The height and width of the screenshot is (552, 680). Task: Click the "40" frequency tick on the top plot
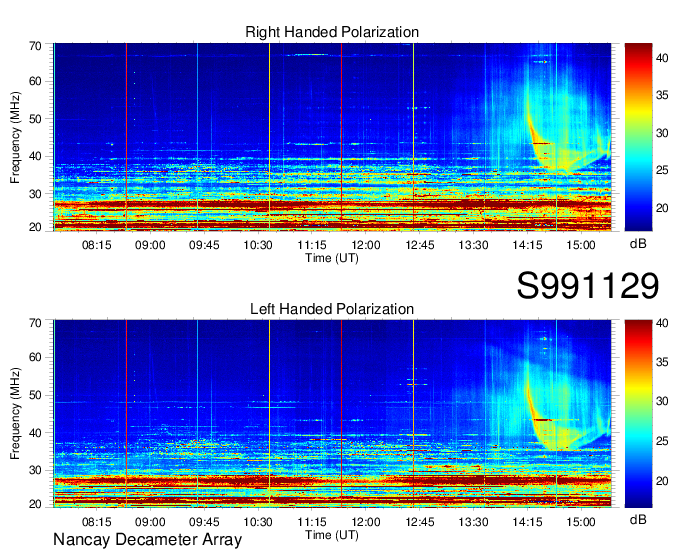[x=36, y=156]
